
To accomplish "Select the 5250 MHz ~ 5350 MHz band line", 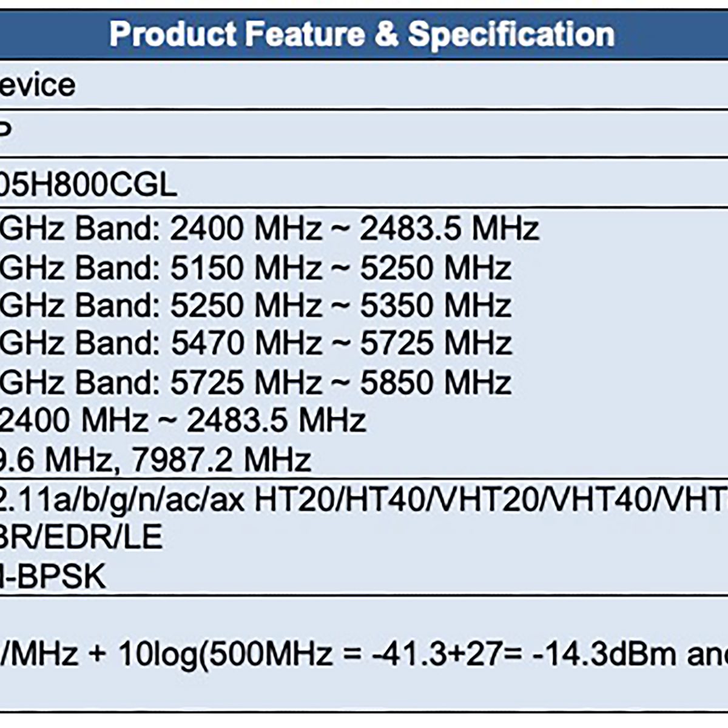I will pos(255,305).
